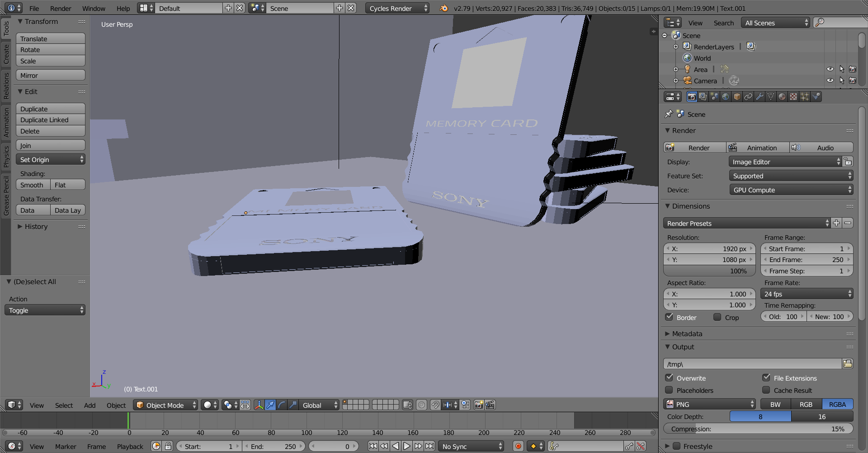Open the Scene properties tab icon
The image size is (868, 453).
pos(714,96)
